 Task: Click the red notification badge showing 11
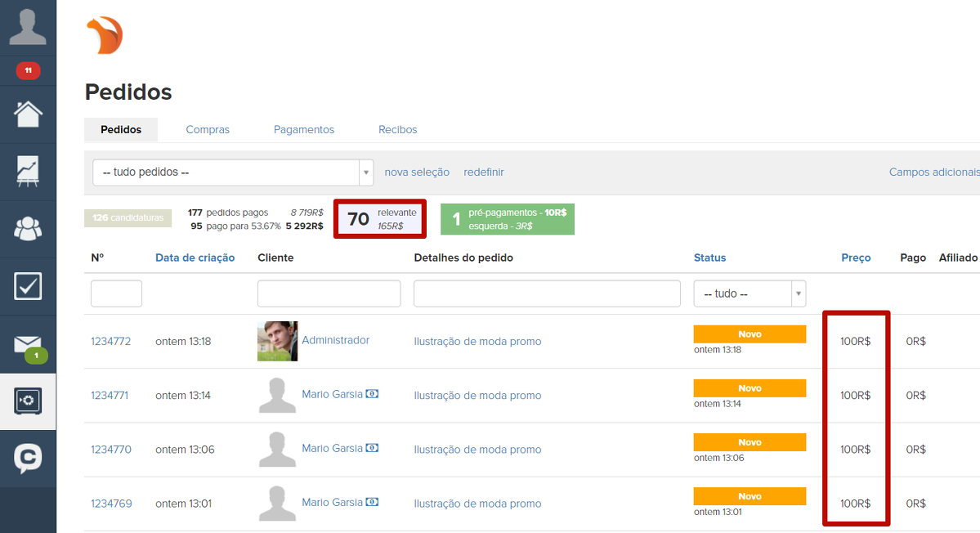pos(28,71)
